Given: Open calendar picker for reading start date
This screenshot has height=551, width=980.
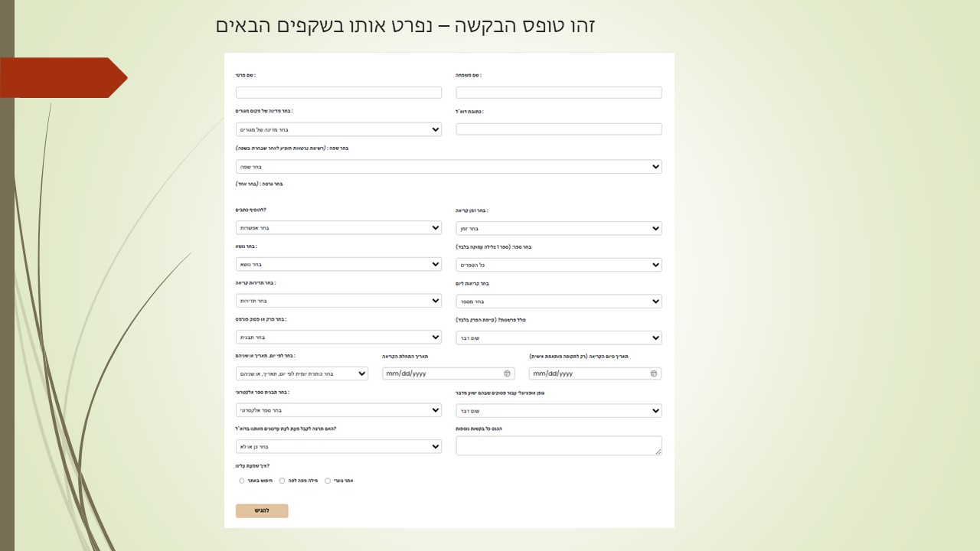Looking at the screenshot, I should click(x=507, y=373).
